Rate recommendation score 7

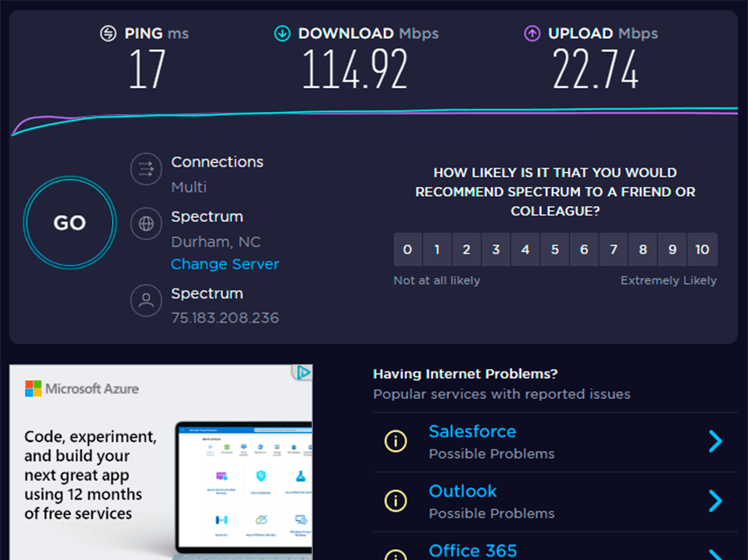tap(613, 249)
